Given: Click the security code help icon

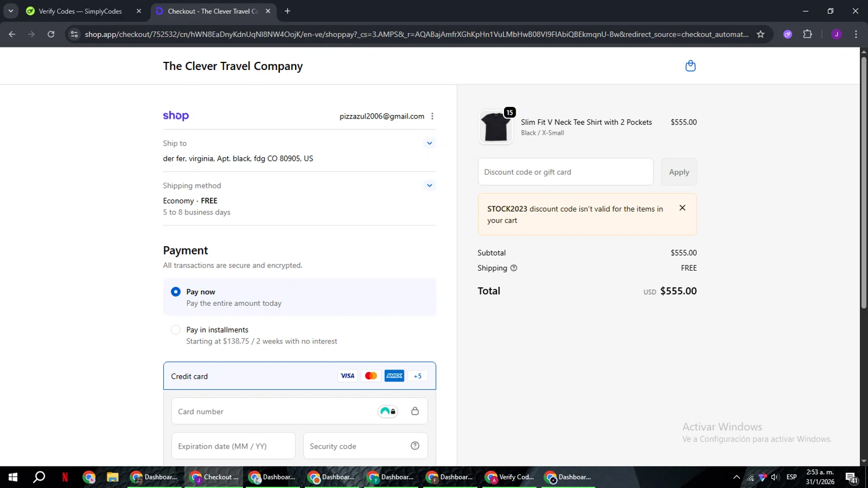Looking at the screenshot, I should [x=415, y=446].
